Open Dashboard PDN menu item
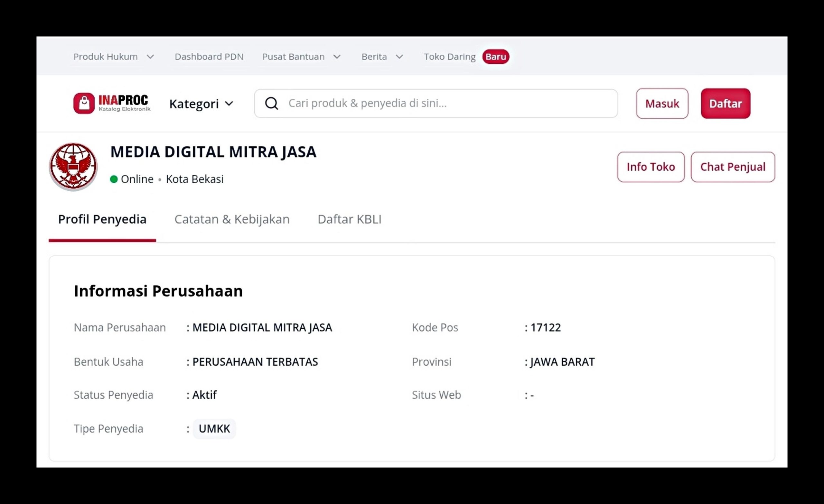Image resolution: width=824 pixels, height=504 pixels. tap(209, 57)
